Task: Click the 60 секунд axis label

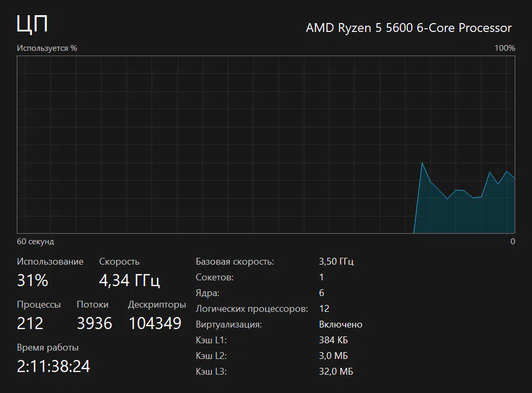Action: point(35,242)
